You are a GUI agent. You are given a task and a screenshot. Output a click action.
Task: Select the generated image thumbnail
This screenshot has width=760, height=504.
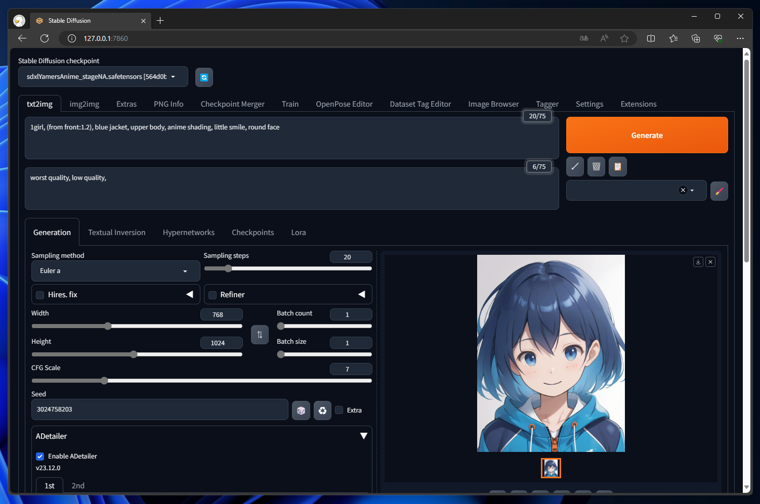coord(551,468)
